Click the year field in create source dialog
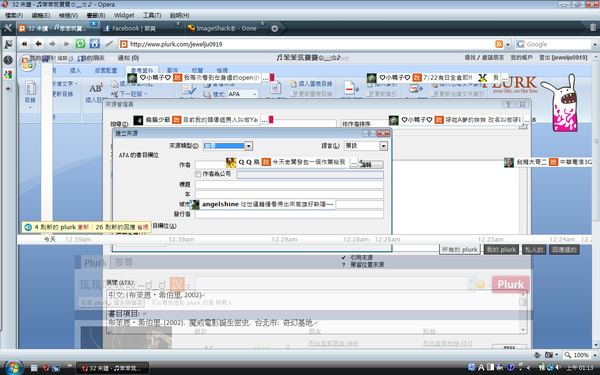Viewport: 600px width, 375px height. [x=289, y=194]
